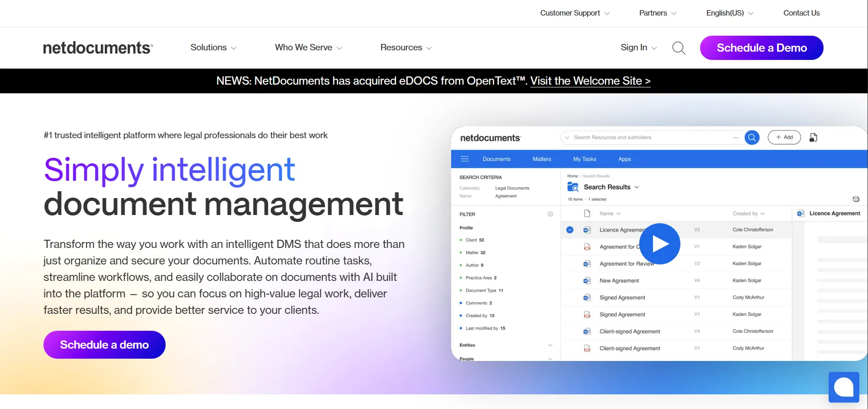Click the document column header icon
The image size is (868, 409).
coord(587,213)
